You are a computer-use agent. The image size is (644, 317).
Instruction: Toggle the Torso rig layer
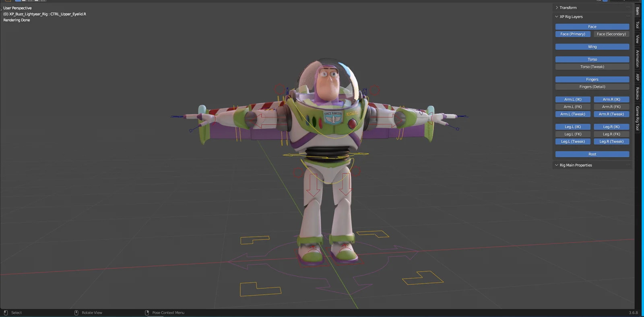click(x=592, y=60)
